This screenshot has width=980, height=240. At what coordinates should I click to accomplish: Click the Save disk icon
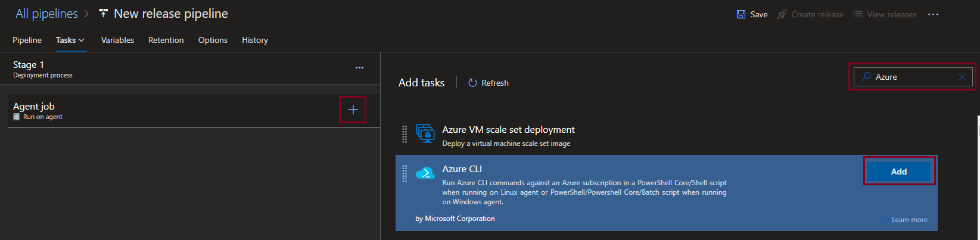coord(741,14)
